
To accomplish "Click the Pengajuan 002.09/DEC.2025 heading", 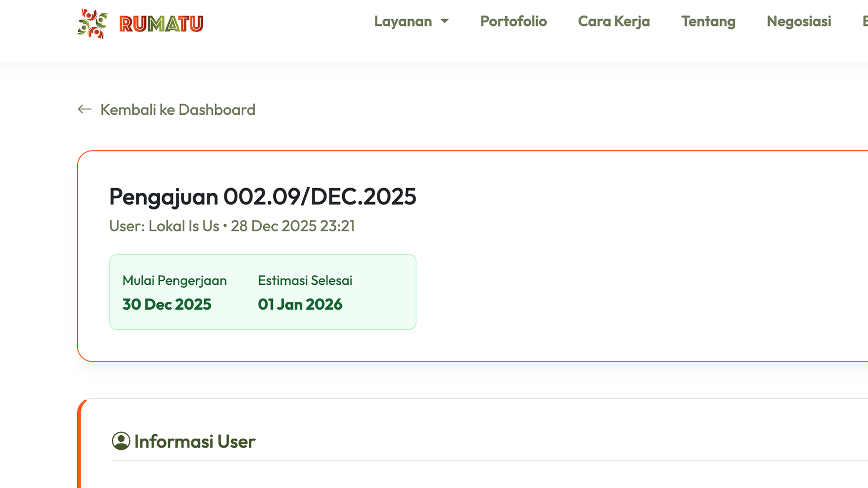I will pos(262,196).
